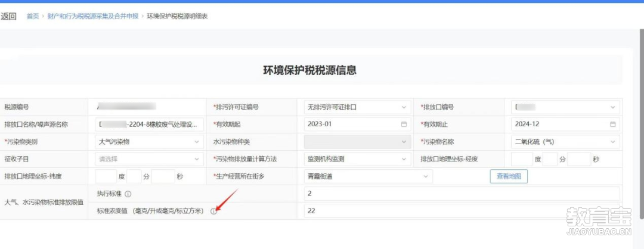Click the disabled 水污染物种类 dropdown
The width and height of the screenshot is (644, 249).
coord(357,142)
